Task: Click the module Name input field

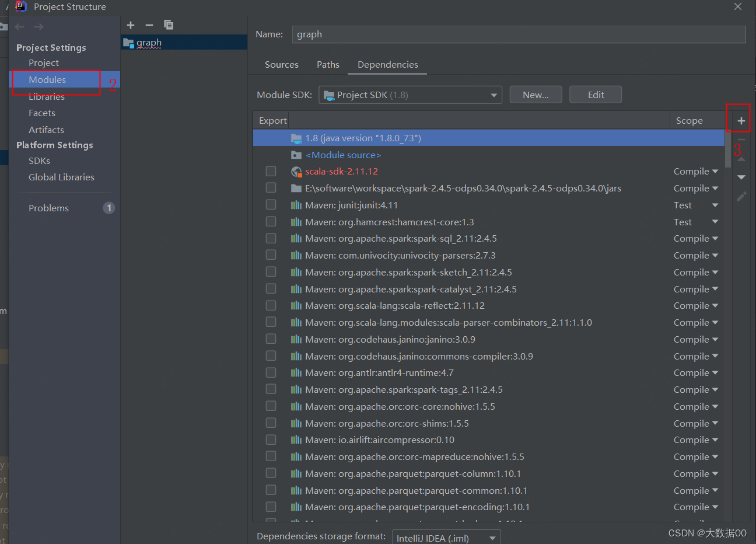Action: 519,34
